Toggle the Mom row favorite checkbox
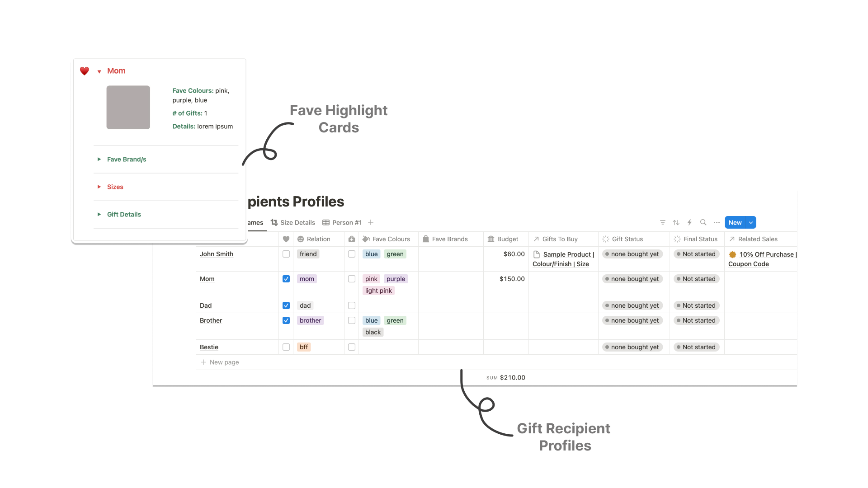The image size is (868, 488). point(286,278)
